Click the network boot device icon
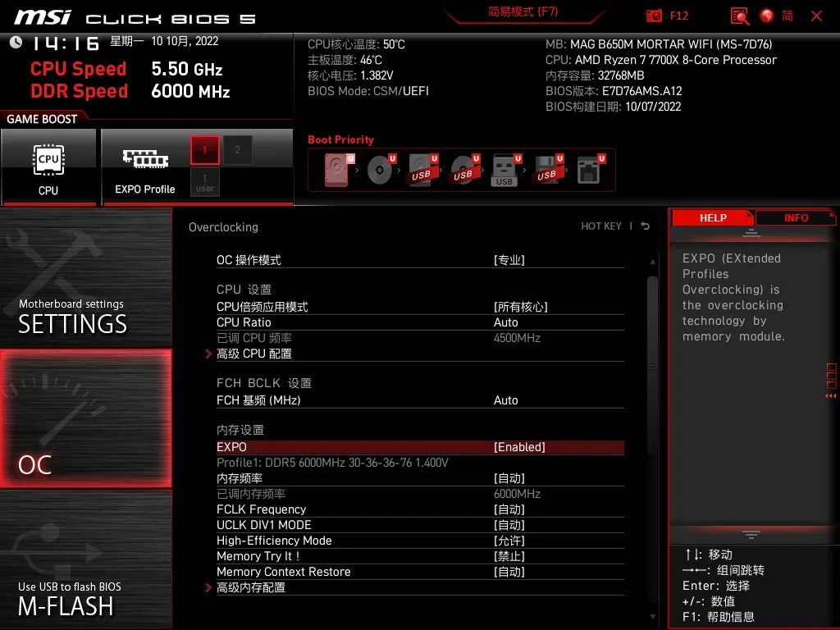Screen dimensions: 840x630 tap(590, 170)
